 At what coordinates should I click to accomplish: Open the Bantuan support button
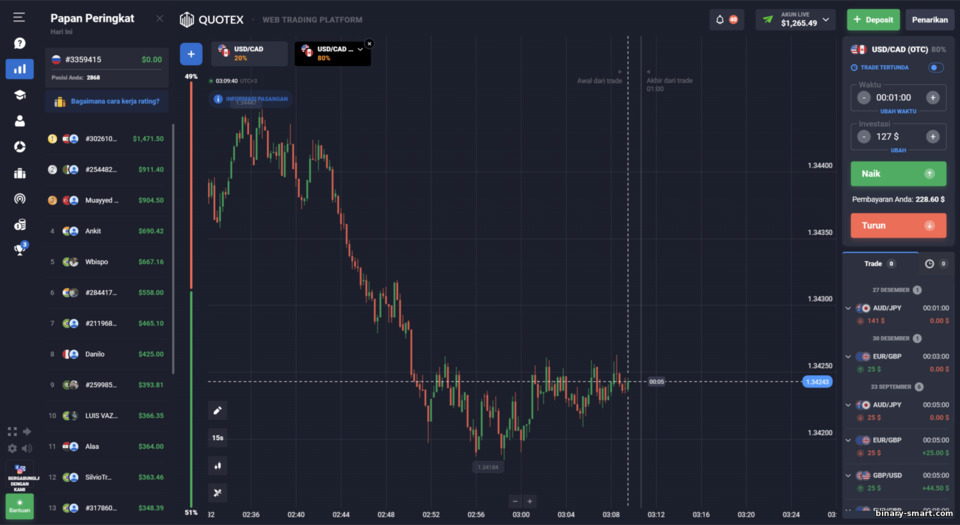coord(20,506)
